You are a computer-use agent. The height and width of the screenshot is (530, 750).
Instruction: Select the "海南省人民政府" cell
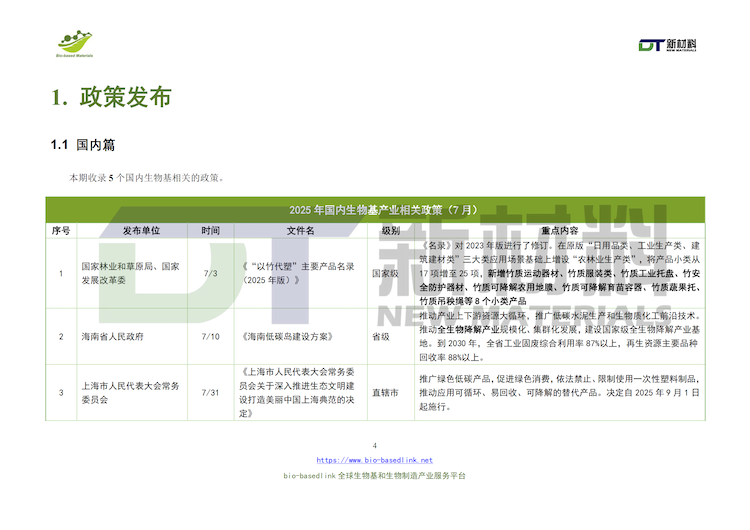coord(113,337)
